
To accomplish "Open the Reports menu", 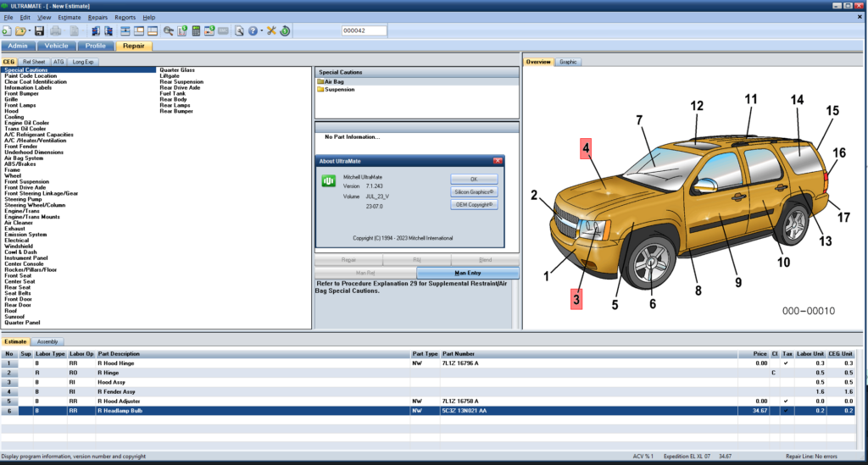I will point(125,18).
